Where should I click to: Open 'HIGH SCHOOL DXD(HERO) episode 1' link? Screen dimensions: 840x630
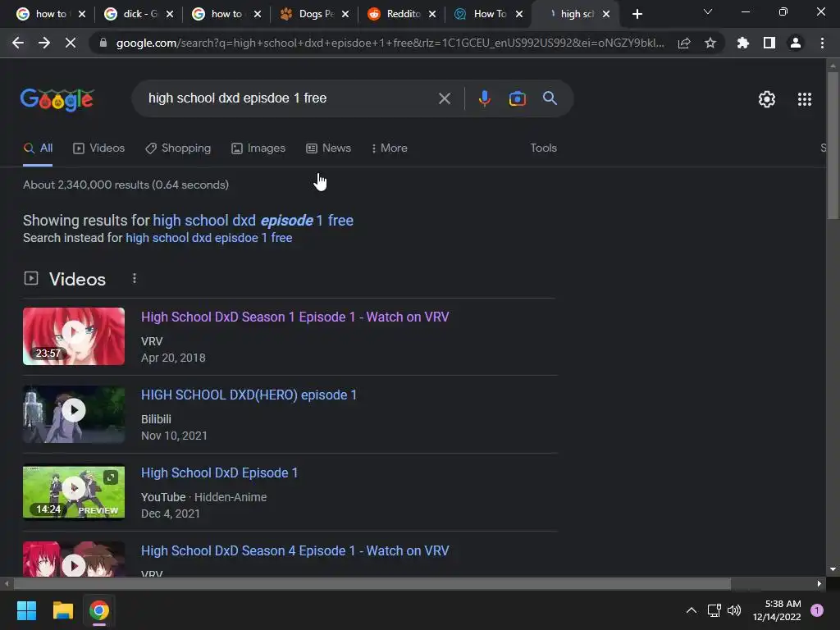click(249, 395)
